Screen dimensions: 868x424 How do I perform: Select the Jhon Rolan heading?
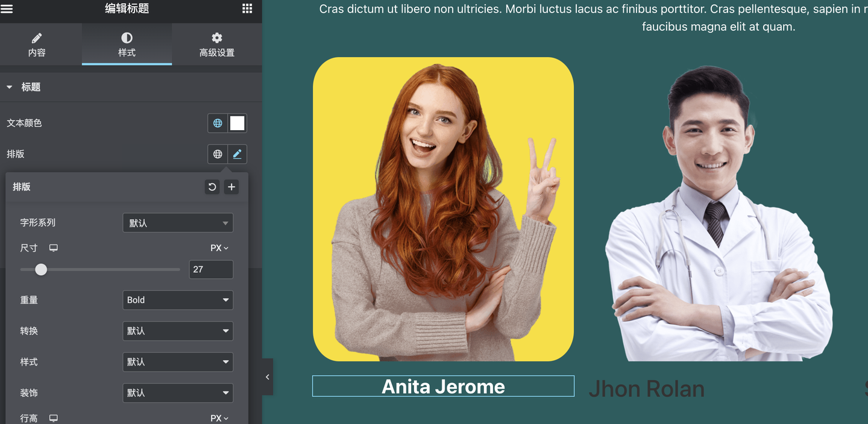pyautogui.click(x=646, y=389)
